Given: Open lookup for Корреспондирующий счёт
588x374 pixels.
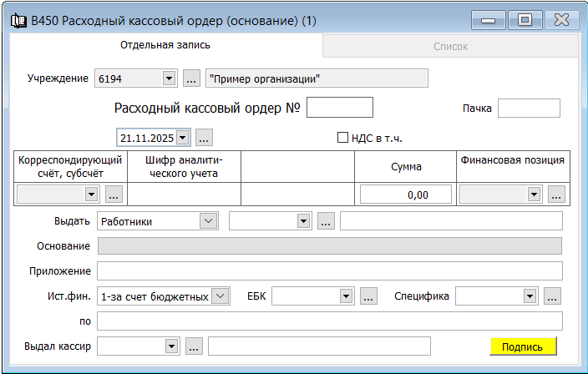Looking at the screenshot, I should [x=114, y=195].
